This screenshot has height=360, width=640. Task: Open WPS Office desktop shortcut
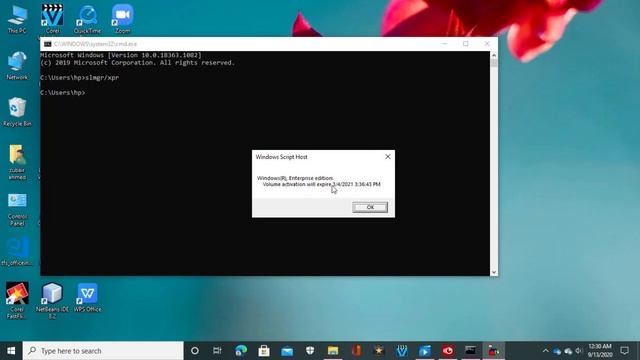click(x=87, y=298)
